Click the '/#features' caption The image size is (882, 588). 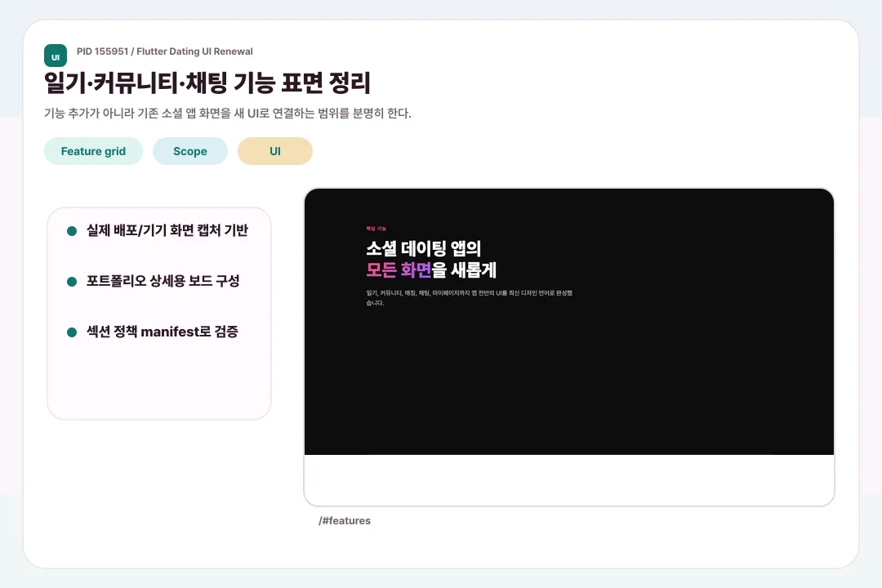click(345, 520)
